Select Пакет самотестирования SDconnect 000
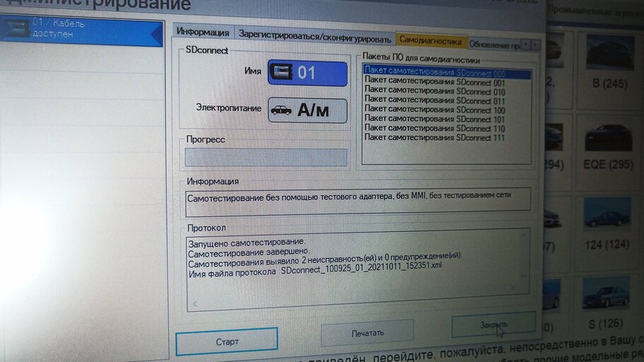 coord(447,72)
